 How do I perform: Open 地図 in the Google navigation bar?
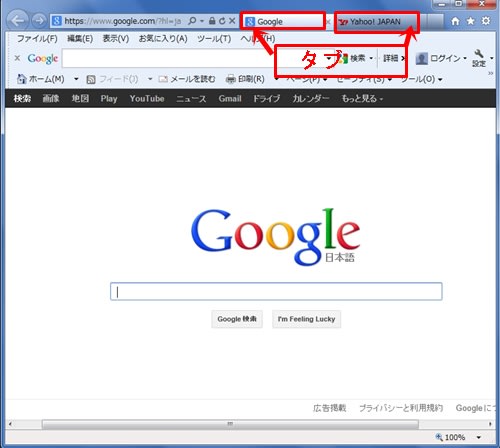(80, 99)
